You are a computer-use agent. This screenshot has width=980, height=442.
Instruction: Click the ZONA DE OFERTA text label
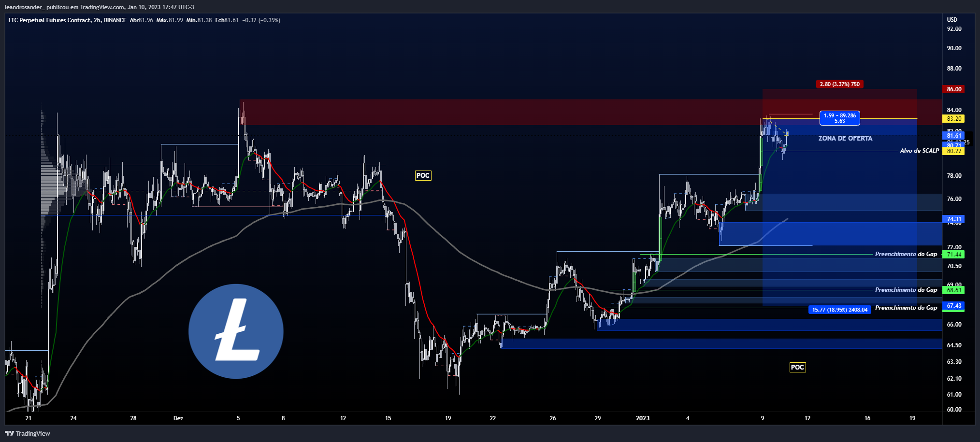[x=845, y=138]
